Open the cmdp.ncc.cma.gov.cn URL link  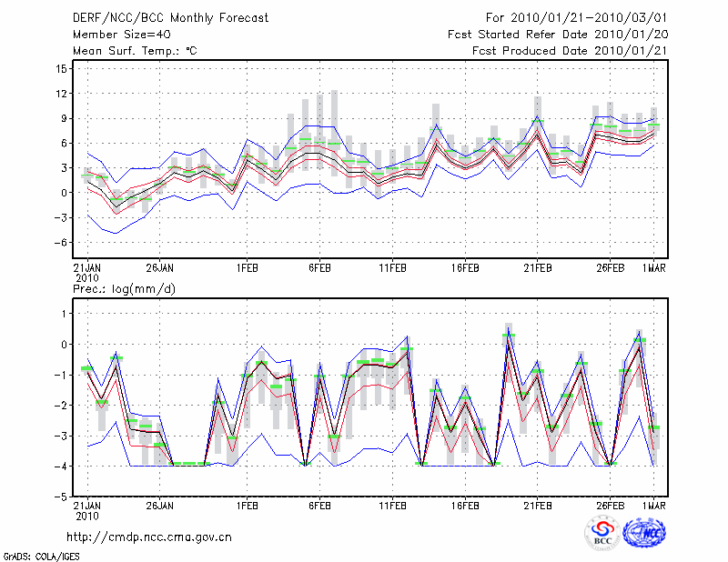(149, 537)
